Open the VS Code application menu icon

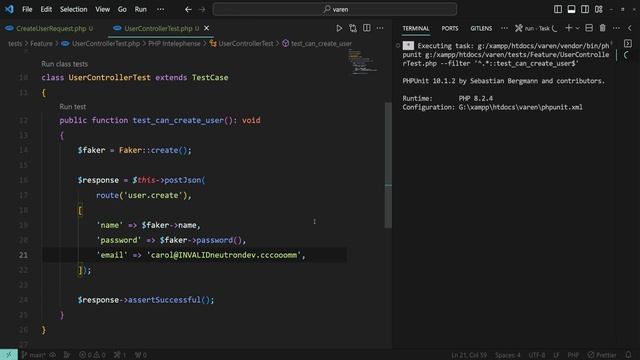[9, 9]
